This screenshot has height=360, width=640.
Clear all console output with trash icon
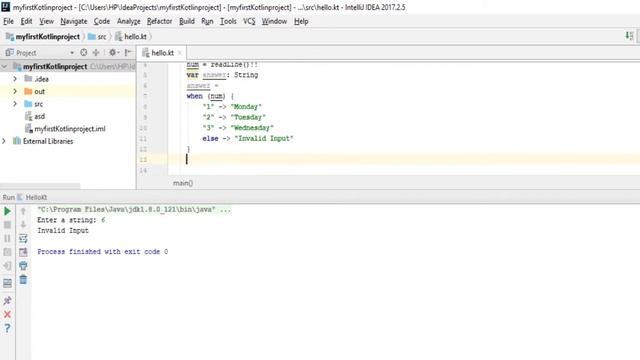pos(23,280)
